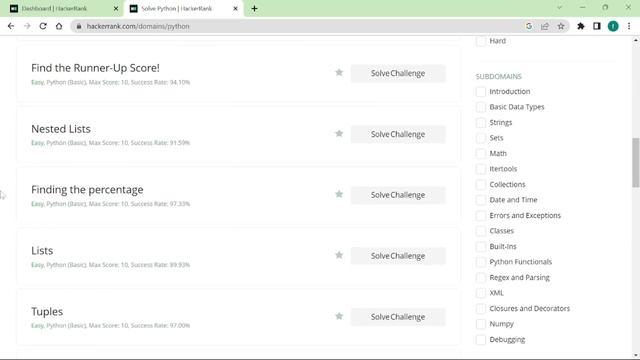Screen dimensions: 640x360
Task: Solve the Tuples challenge
Action: tap(398, 317)
